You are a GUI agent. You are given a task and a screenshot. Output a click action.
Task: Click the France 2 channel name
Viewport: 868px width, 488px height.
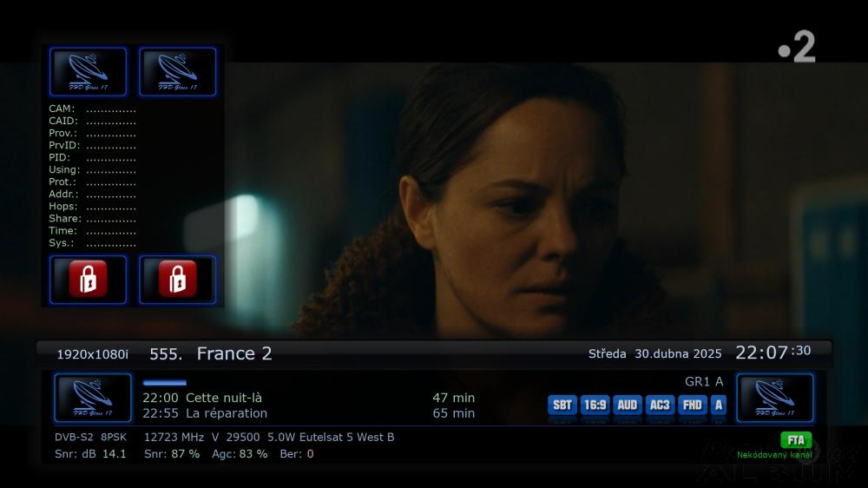[234, 353]
